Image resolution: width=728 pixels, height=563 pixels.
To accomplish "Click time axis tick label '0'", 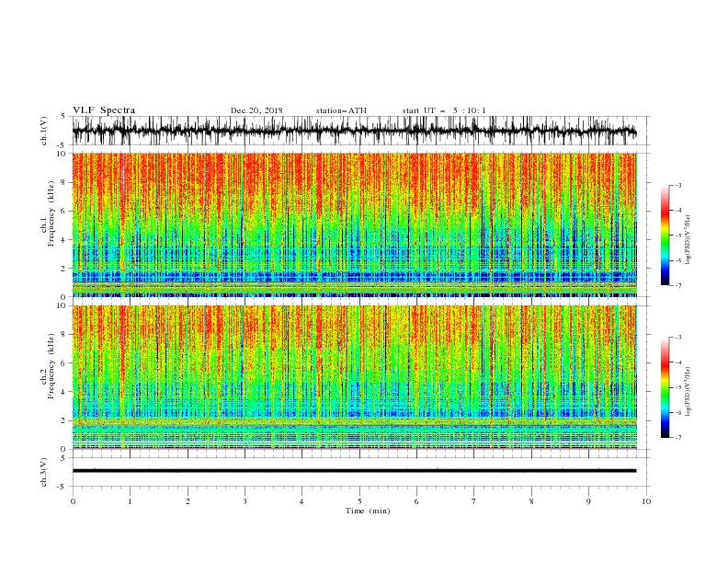I will coord(73,501).
